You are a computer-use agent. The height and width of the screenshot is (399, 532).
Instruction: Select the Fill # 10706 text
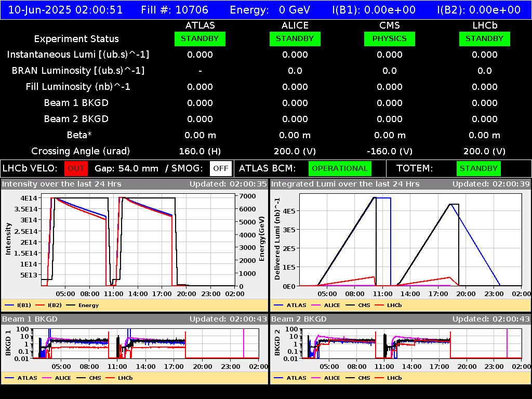tap(175, 10)
